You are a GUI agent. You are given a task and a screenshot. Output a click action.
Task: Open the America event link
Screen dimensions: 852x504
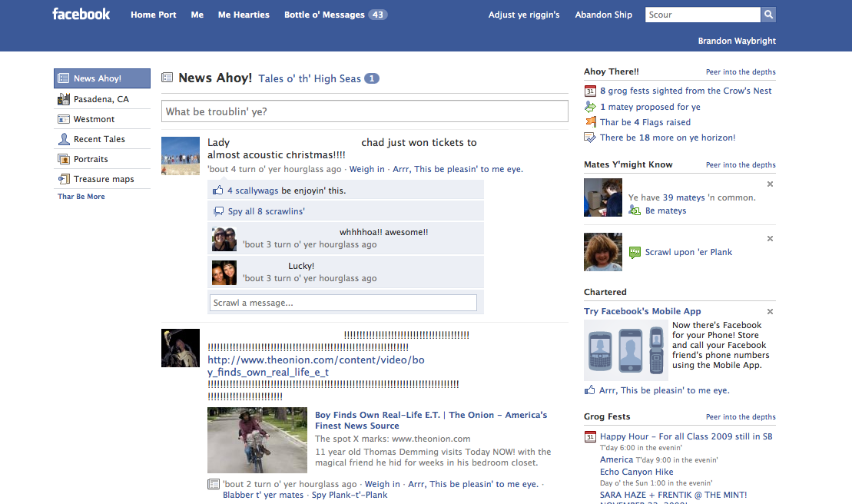tap(617, 459)
